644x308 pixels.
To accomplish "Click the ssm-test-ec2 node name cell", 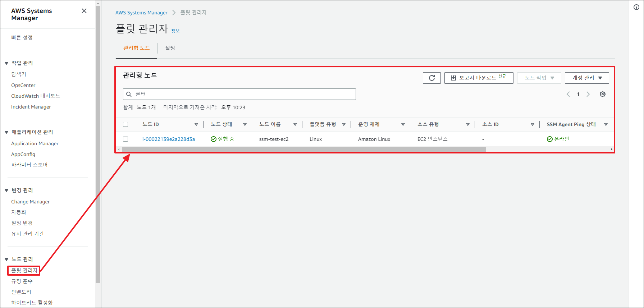I will tap(274, 139).
